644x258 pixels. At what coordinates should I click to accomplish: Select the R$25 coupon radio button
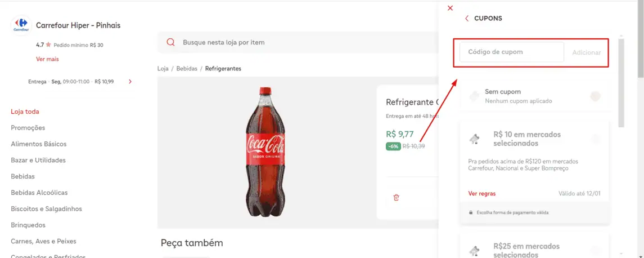pyautogui.click(x=596, y=250)
